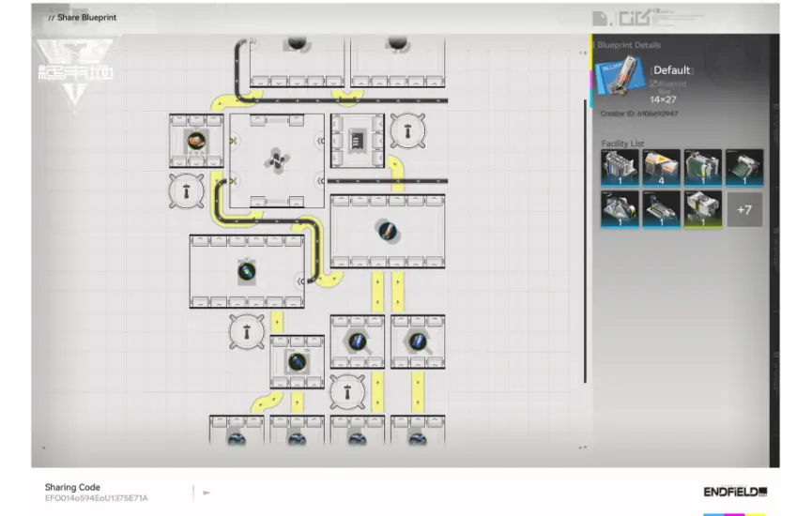Click the facility with the document book icon
The image size is (812, 516).
pos(358,141)
